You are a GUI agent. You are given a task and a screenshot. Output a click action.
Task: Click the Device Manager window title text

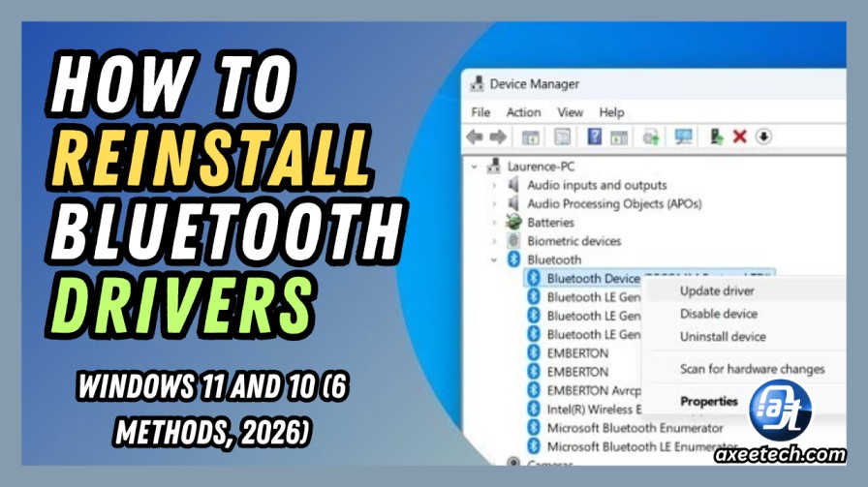point(534,84)
